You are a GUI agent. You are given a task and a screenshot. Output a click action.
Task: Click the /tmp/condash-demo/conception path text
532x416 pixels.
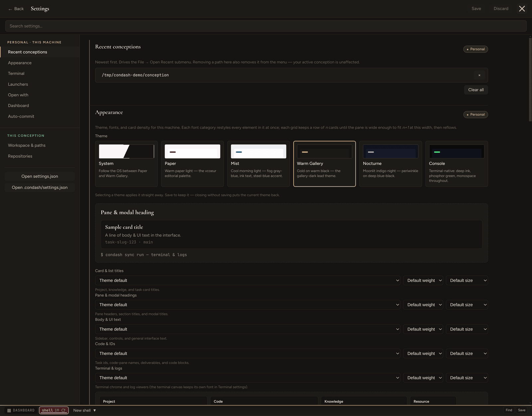pos(135,75)
